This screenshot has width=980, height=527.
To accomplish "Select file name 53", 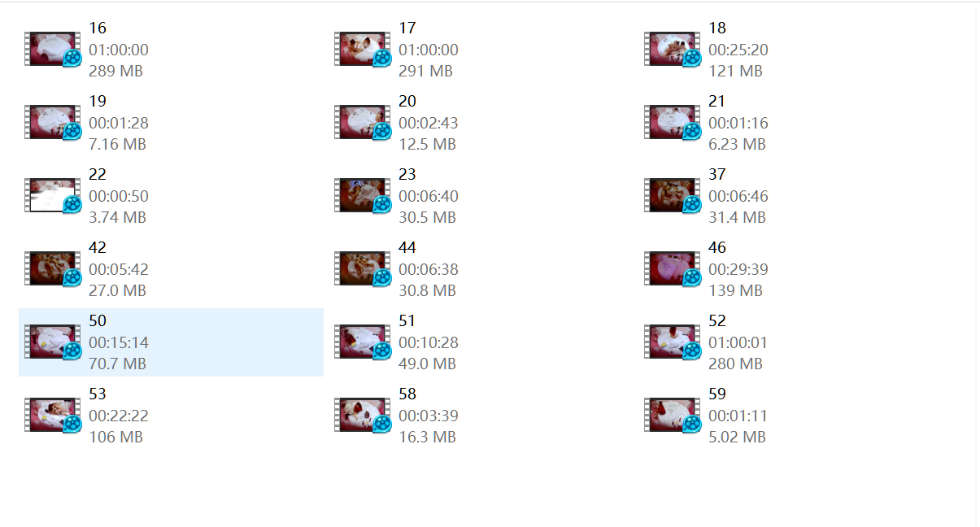I will tap(98, 394).
